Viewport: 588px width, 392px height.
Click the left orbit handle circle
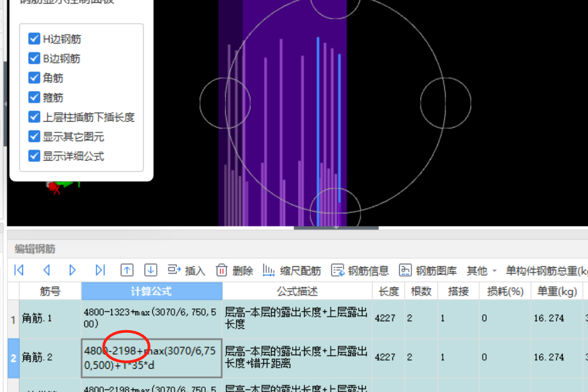coord(225,103)
